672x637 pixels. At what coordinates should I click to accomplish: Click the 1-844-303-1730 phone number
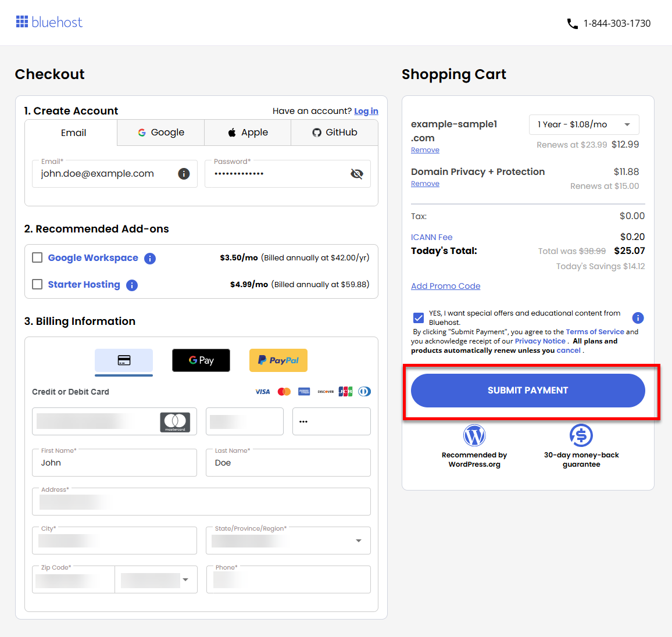(x=617, y=24)
